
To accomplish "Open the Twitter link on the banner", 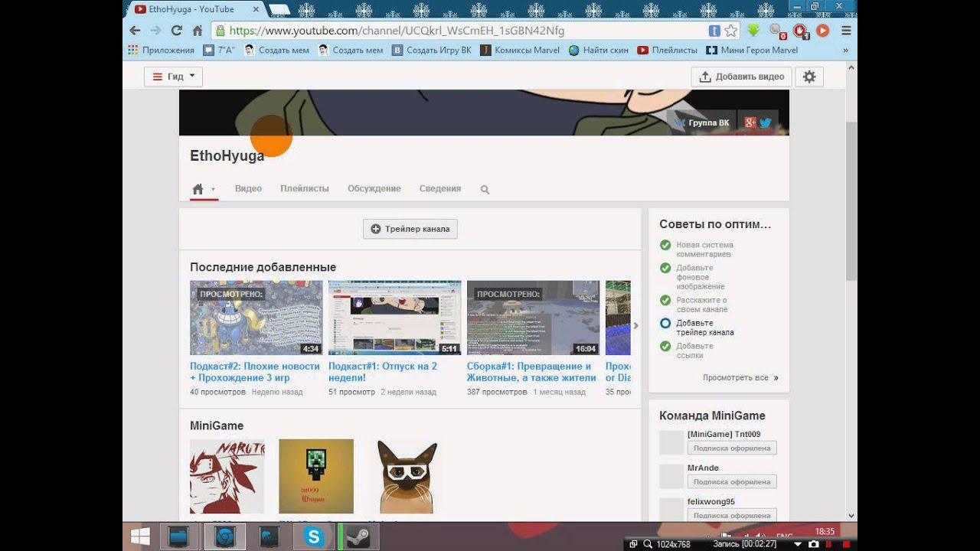I will coord(765,122).
